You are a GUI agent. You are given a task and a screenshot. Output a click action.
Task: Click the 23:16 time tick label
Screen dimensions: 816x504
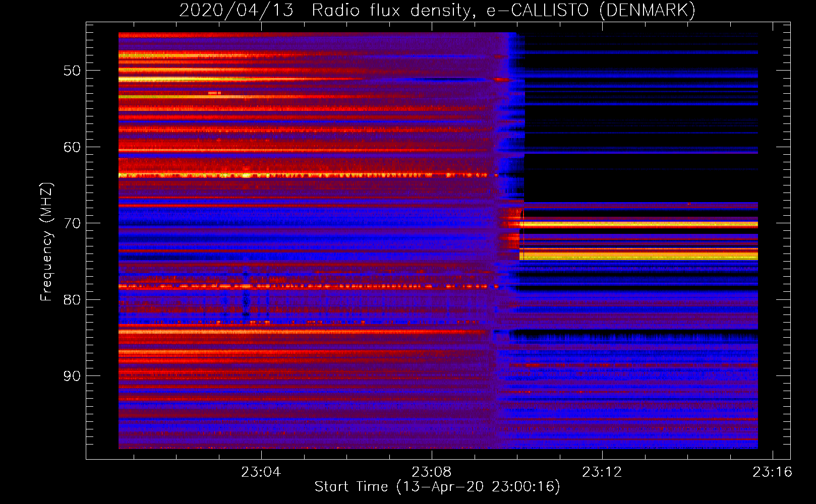773,472
